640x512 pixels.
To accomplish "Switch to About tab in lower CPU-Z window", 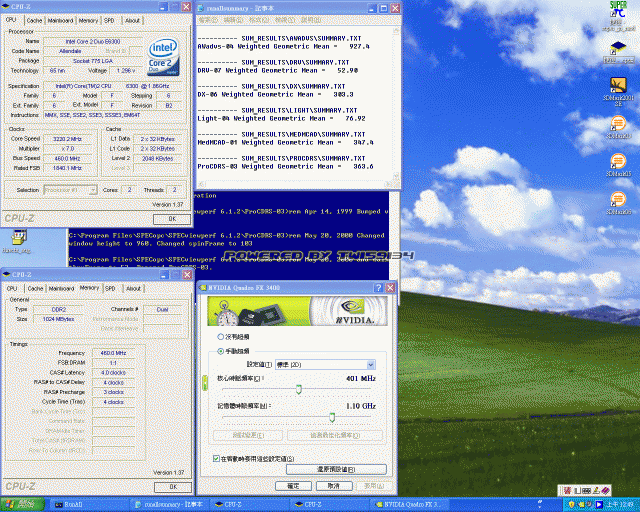I will point(133,288).
